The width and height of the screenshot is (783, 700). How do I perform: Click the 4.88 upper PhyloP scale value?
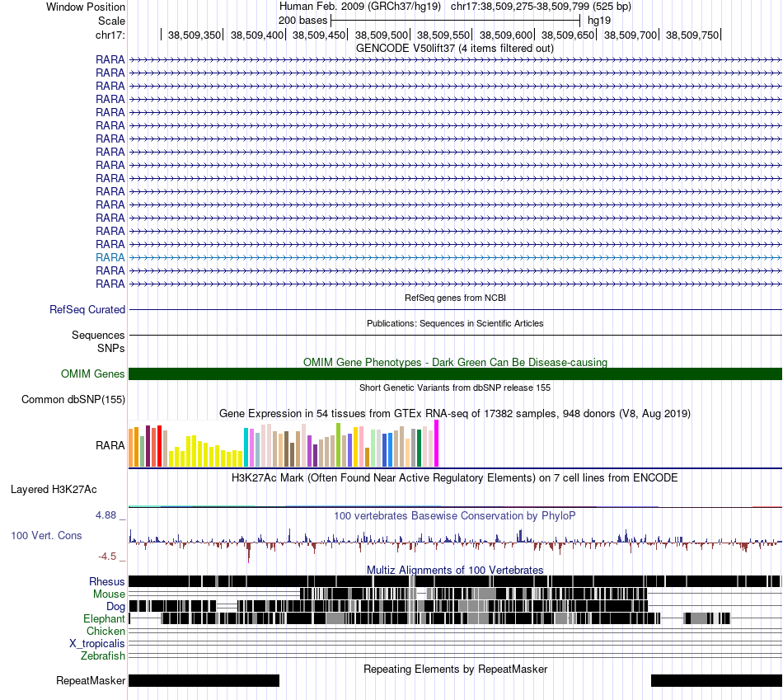105,515
